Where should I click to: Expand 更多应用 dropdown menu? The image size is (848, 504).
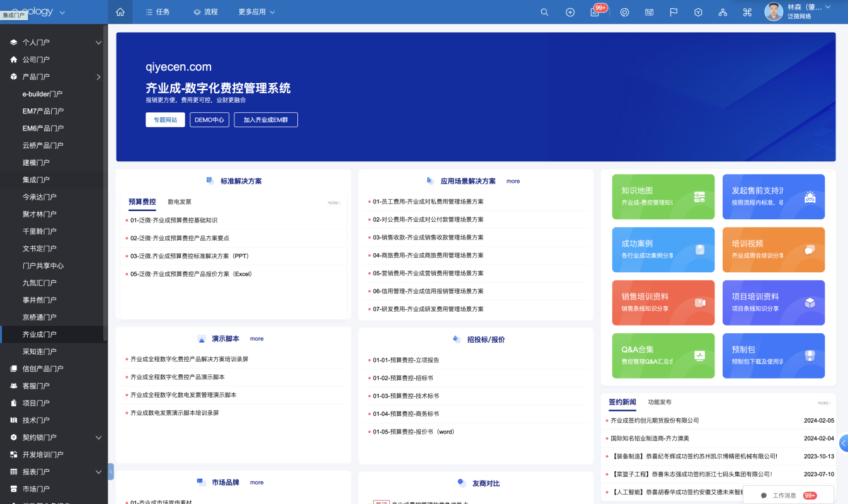click(x=256, y=12)
